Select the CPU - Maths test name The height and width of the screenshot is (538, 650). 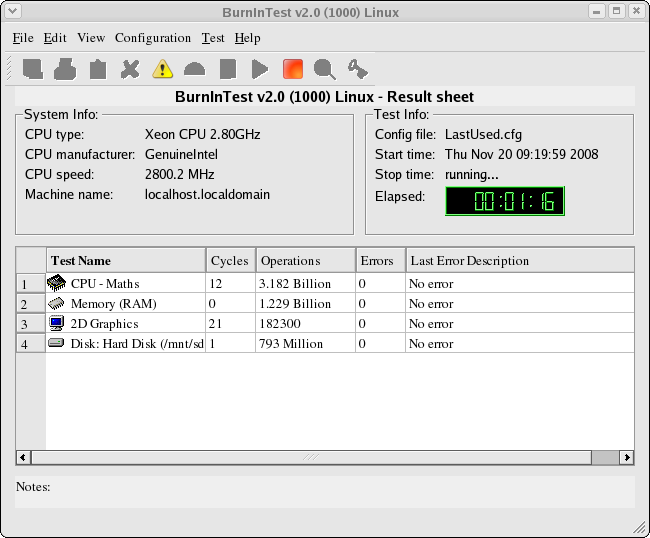[105, 284]
